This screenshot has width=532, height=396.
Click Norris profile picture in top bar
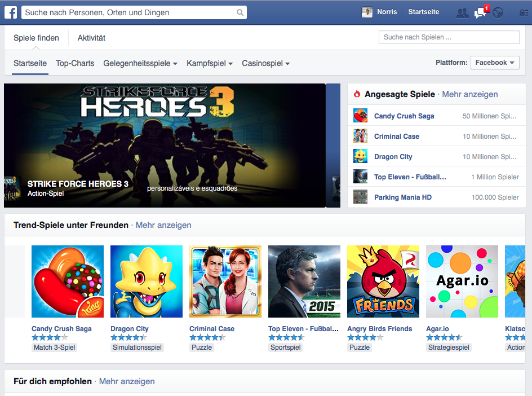coord(367,12)
